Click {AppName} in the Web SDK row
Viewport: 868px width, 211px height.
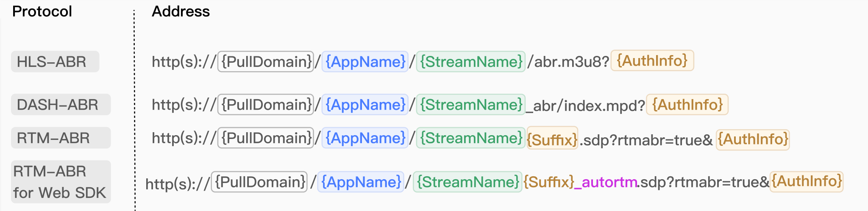click(361, 182)
